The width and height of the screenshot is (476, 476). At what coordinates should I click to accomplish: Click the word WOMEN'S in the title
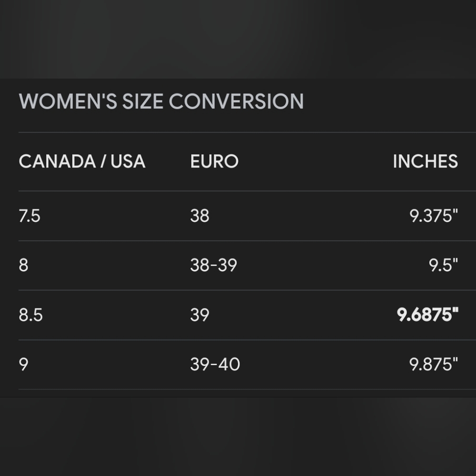tap(68, 101)
